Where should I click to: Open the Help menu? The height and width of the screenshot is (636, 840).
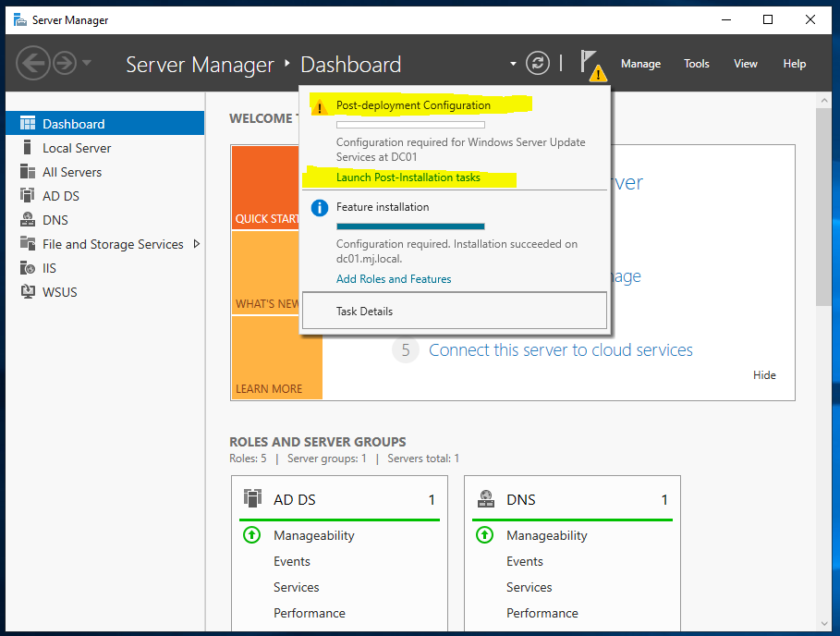795,64
